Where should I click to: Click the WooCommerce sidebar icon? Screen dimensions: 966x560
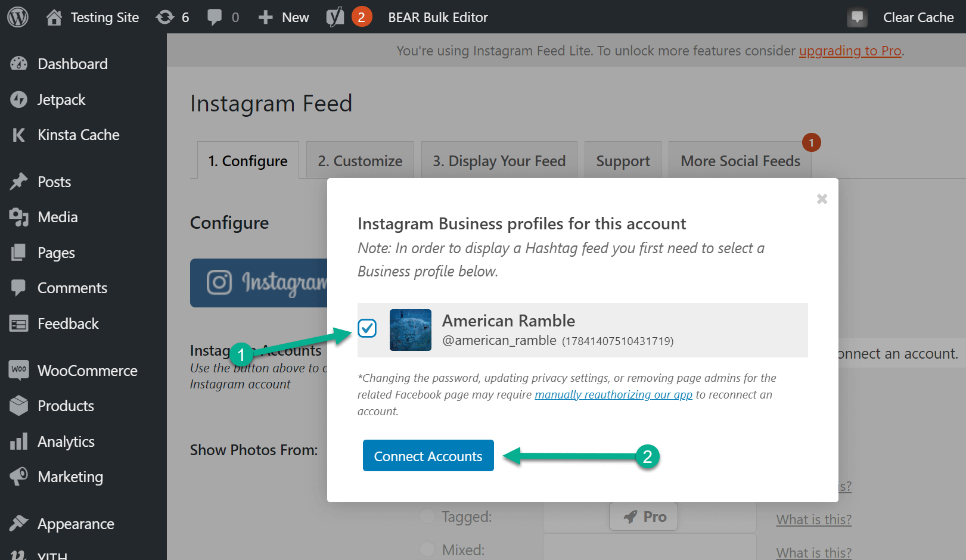tap(18, 370)
